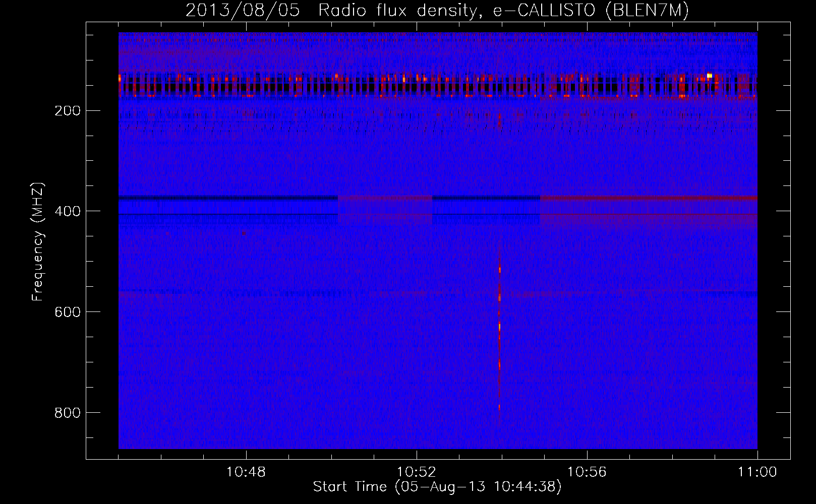Viewport: 816px width, 504px height.
Task: Click the plot title '2013/08/05 Radio flux density'
Action: tap(331, 11)
